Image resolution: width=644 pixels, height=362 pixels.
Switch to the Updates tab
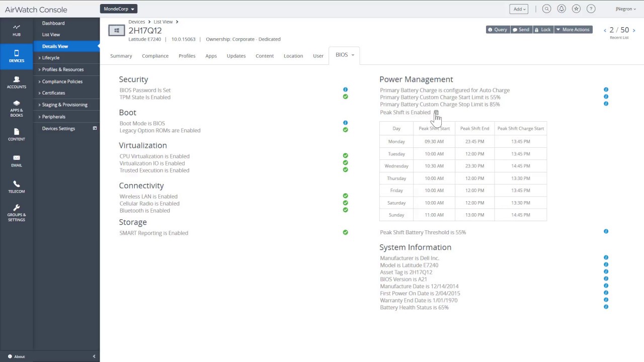click(x=236, y=56)
